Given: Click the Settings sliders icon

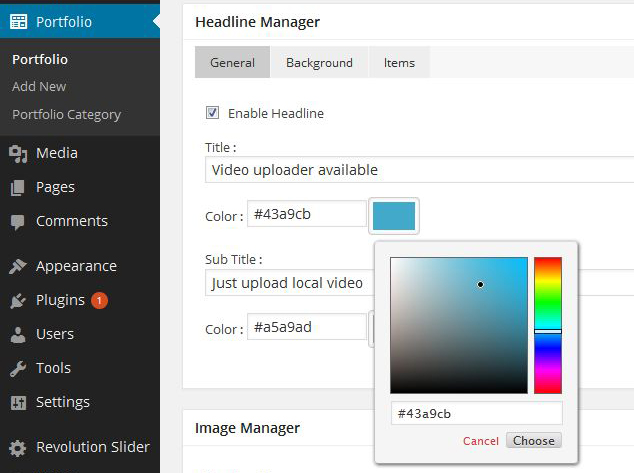Looking at the screenshot, I should click(18, 403).
